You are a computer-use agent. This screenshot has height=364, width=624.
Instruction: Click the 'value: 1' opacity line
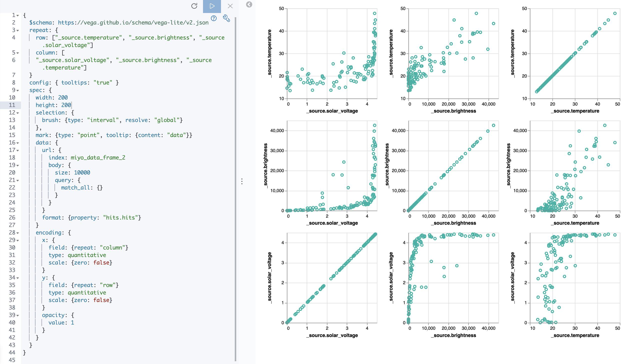point(61,322)
